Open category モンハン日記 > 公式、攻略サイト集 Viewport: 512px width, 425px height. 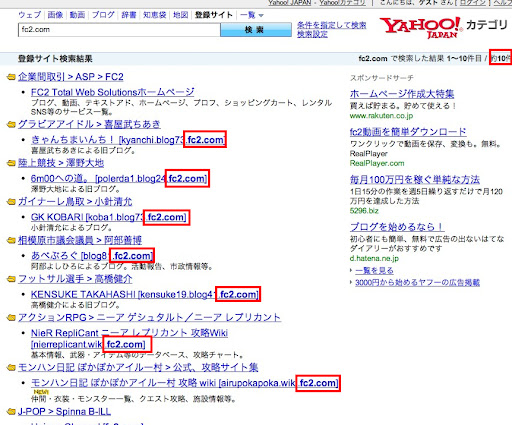pos(138,367)
